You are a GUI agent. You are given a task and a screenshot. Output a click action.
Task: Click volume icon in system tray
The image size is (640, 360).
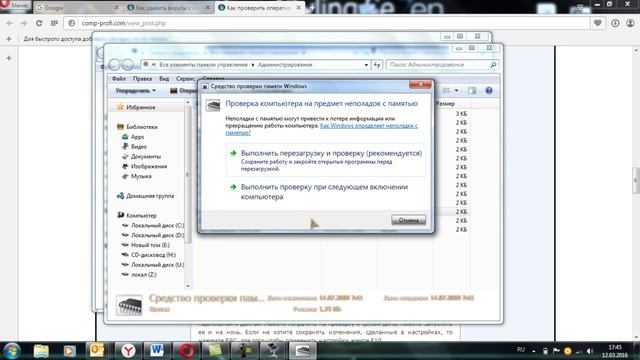pyautogui.click(x=589, y=351)
